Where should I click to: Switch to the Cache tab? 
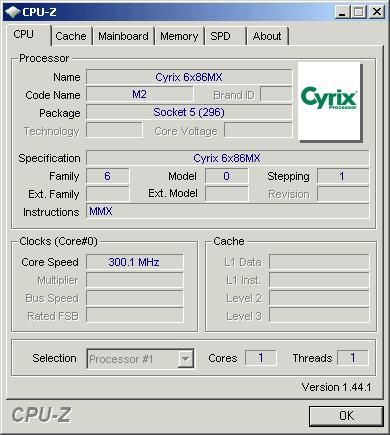pos(71,36)
